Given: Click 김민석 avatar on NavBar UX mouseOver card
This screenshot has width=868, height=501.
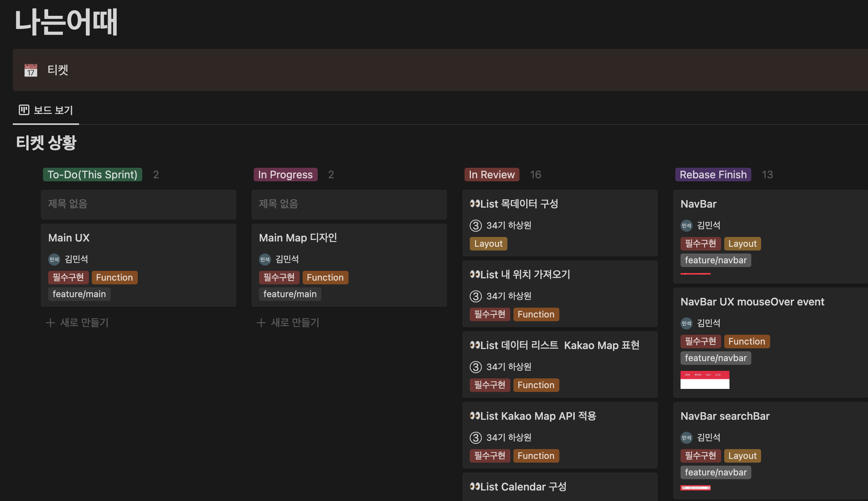Looking at the screenshot, I should [x=687, y=323].
